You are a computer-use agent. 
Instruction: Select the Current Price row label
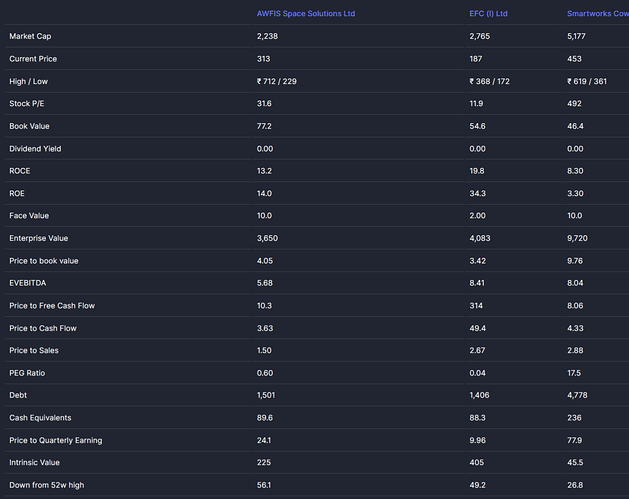[33, 59]
